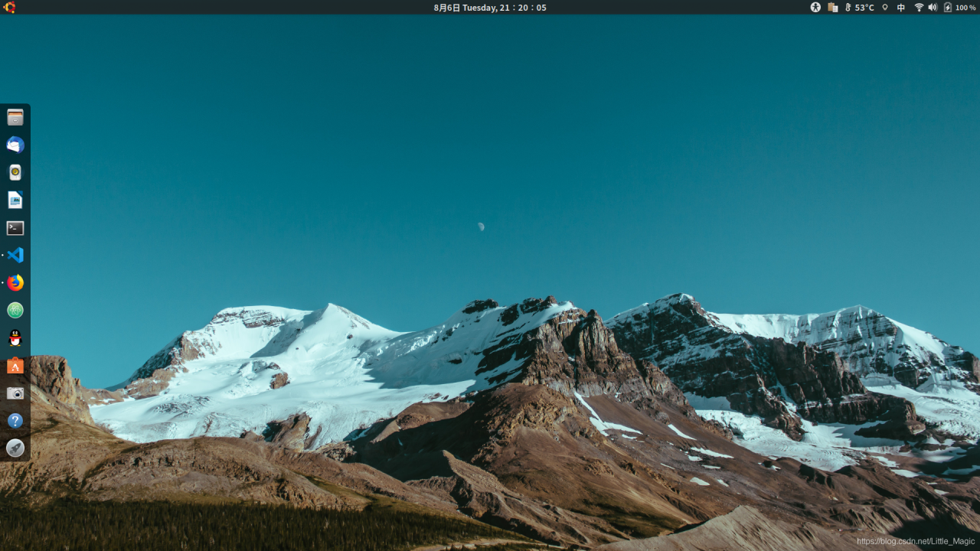
Task: Launch Thunderbird mail from the dock
Action: (x=15, y=145)
